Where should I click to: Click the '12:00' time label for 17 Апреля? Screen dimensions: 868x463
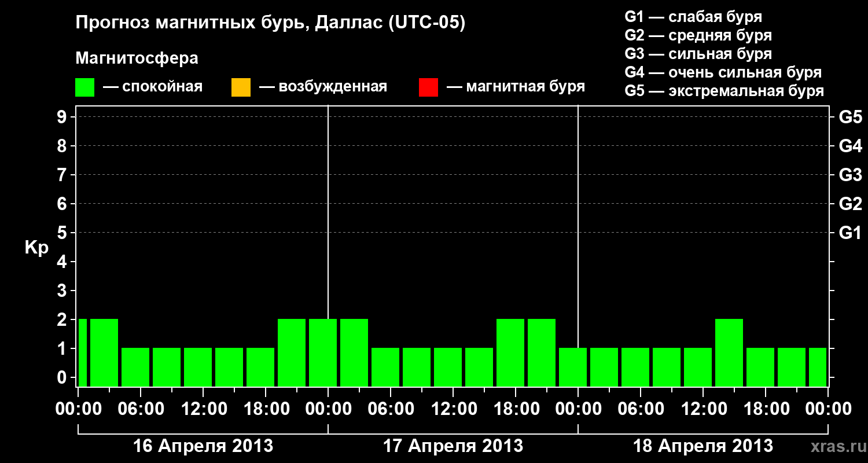pos(453,409)
